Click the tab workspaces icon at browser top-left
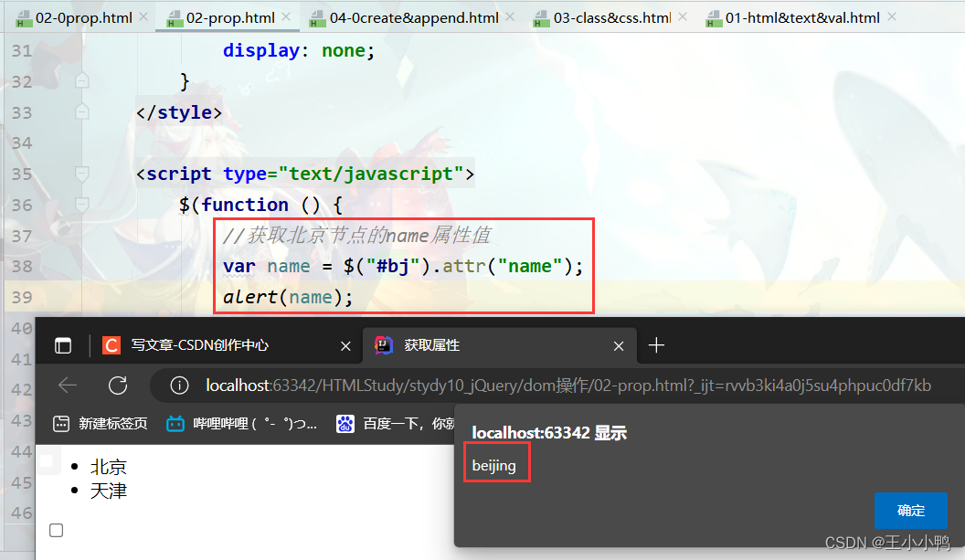 62,345
